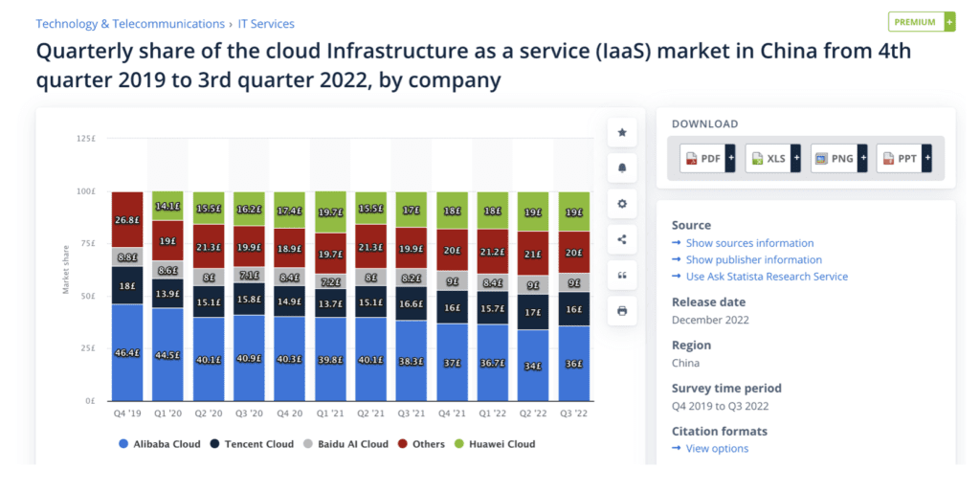Click the PNG image file icon
980x491 pixels.
(822, 159)
